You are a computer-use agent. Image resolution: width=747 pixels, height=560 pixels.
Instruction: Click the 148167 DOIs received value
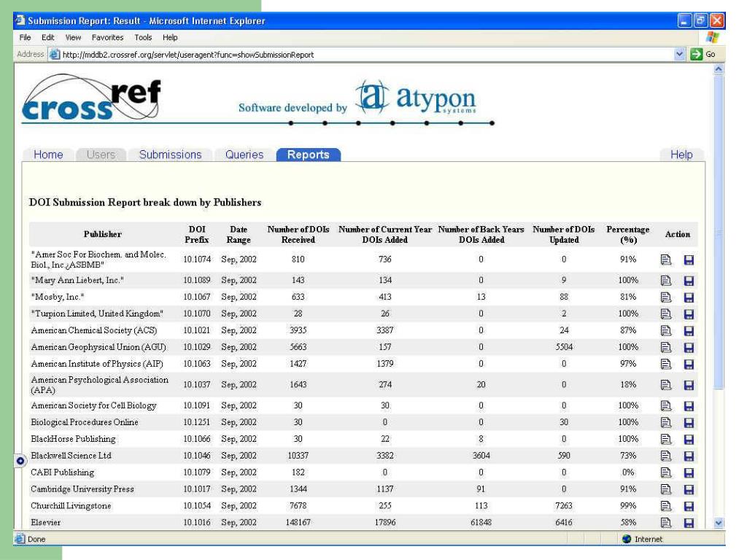coord(298,522)
